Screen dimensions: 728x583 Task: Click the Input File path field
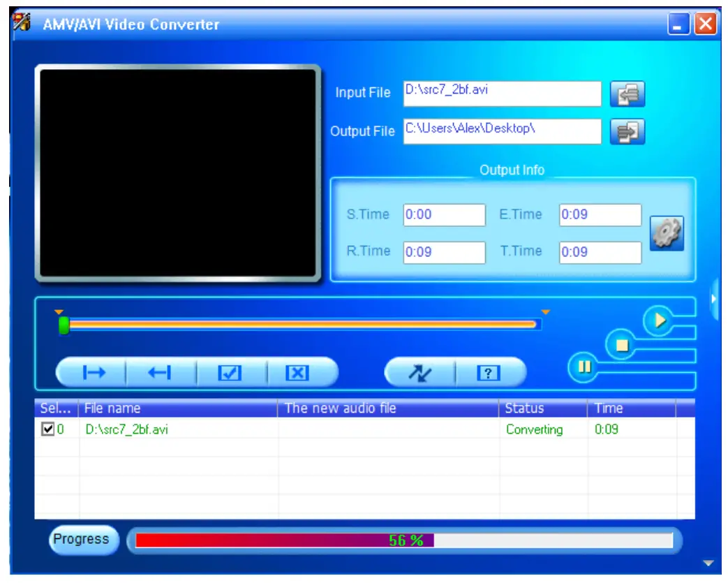(502, 94)
